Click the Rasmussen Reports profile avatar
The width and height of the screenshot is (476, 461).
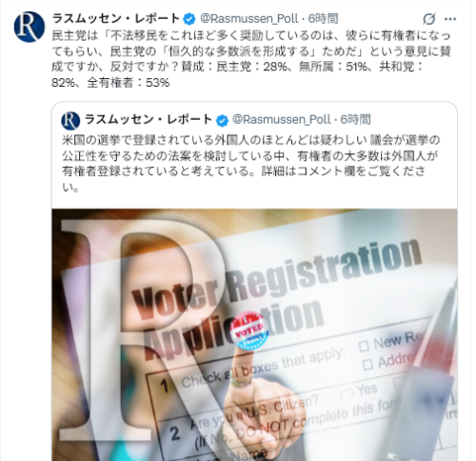coord(30,27)
